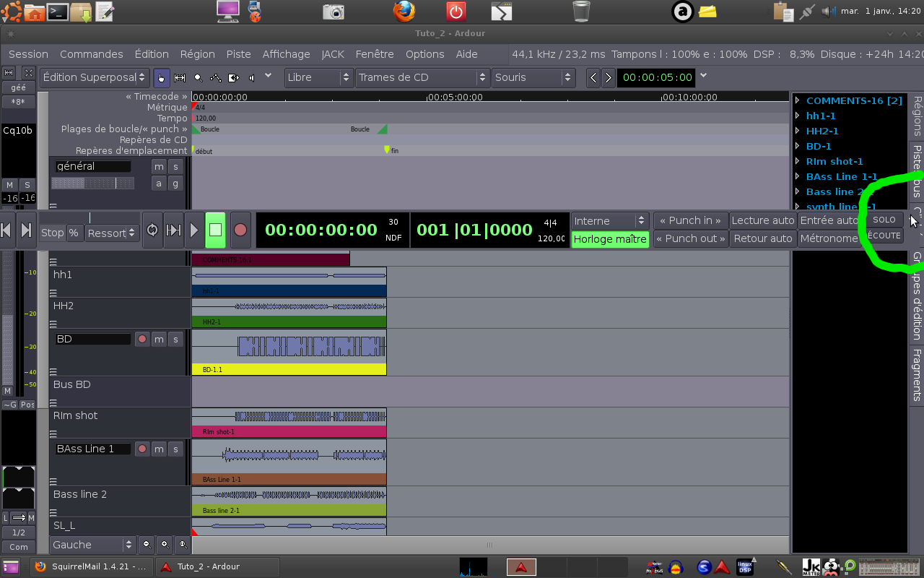Toggle the Métronome button
Image resolution: width=924 pixels, height=578 pixels.
(829, 238)
